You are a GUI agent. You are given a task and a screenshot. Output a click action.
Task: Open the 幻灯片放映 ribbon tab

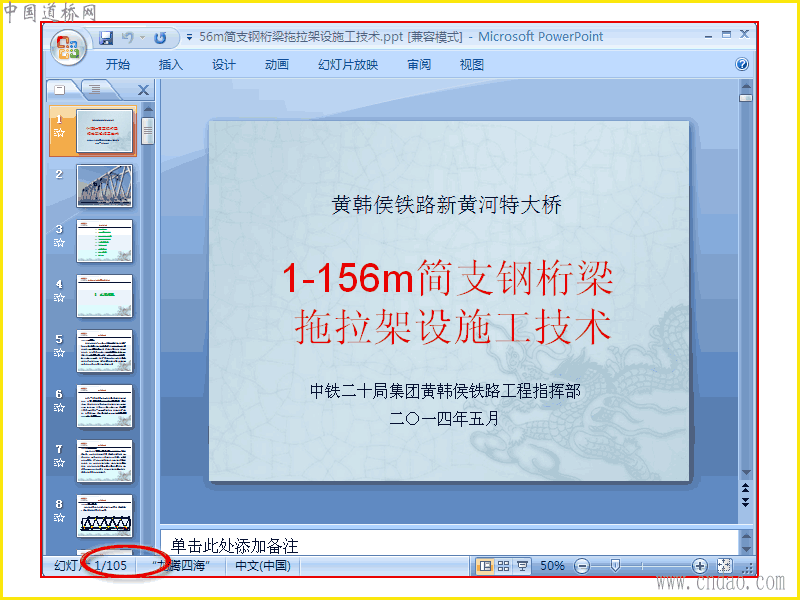(348, 65)
